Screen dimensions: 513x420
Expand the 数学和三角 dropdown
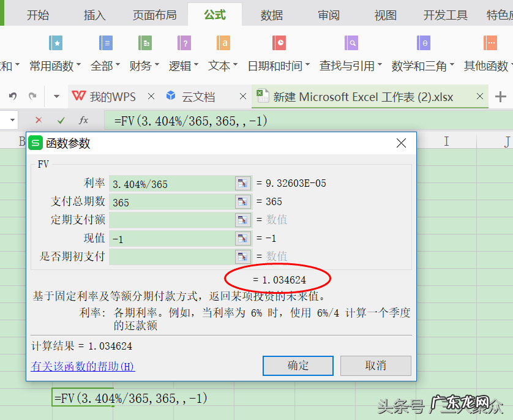tap(452, 64)
